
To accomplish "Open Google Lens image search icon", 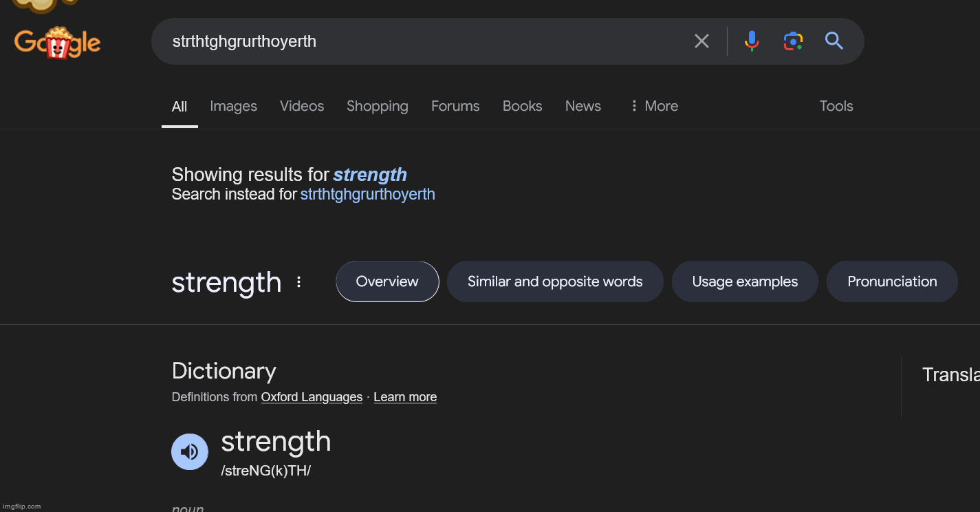I will click(x=793, y=41).
